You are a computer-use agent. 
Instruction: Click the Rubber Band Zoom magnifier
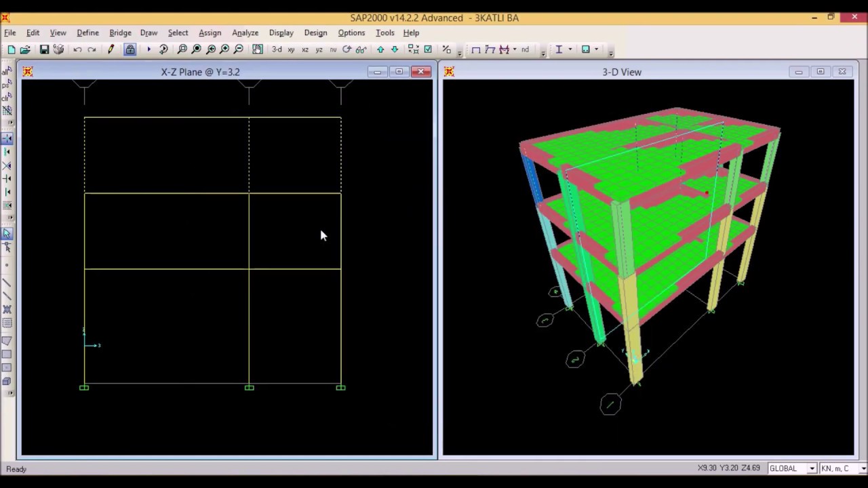(182, 49)
